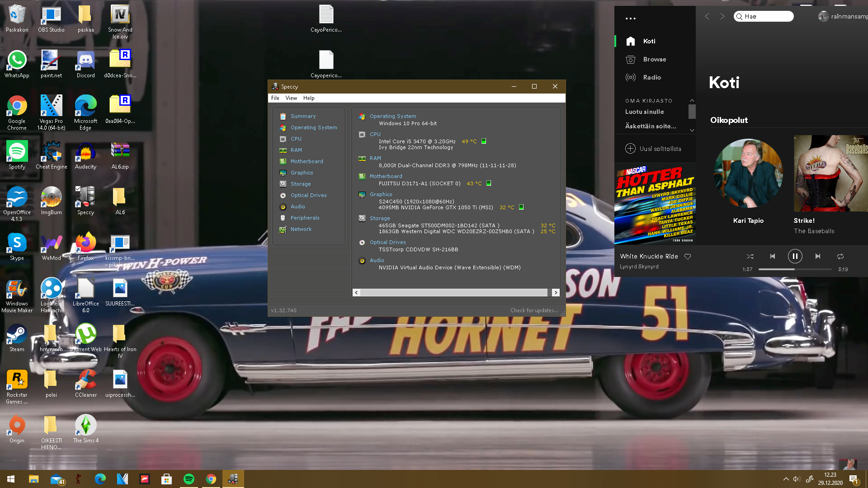Click Operating System heading in summary pane
The height and width of the screenshot is (488, 868).
(392, 116)
